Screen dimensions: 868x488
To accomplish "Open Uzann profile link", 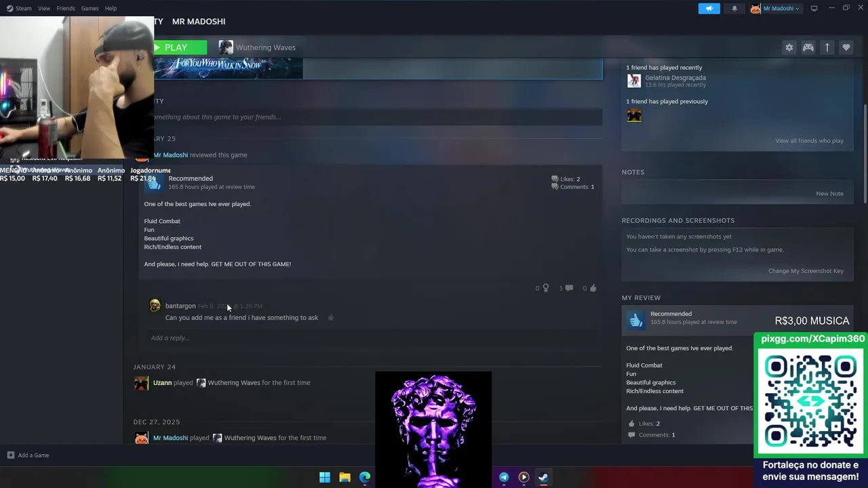I will pos(162,383).
